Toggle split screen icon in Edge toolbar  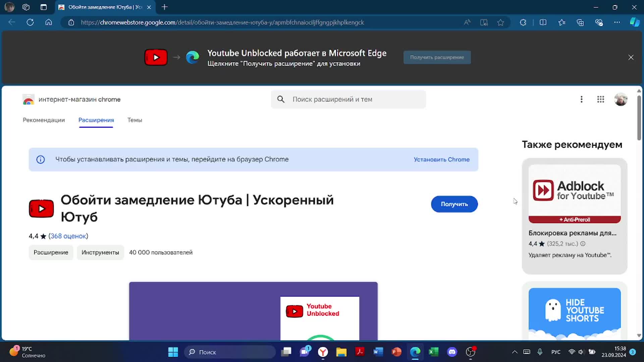point(543,22)
